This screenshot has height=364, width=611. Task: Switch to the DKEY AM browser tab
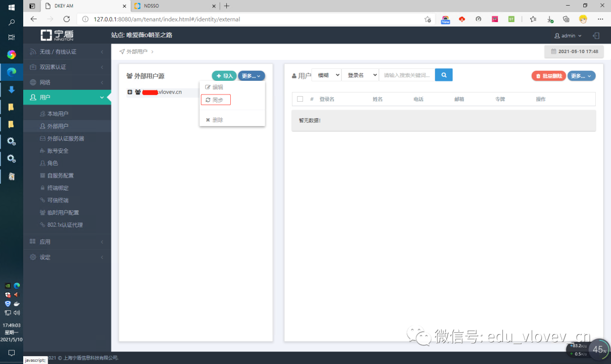pos(86,6)
